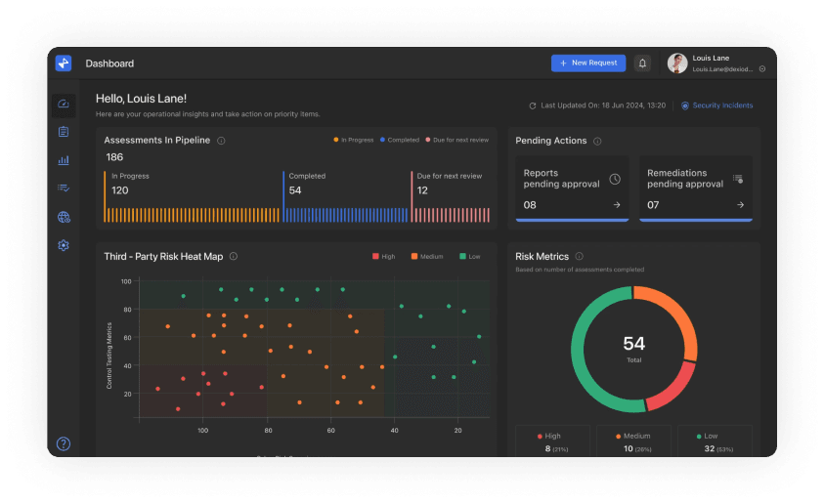
Task: Select the Medium risk metric card
Action: pyautogui.click(x=633, y=441)
